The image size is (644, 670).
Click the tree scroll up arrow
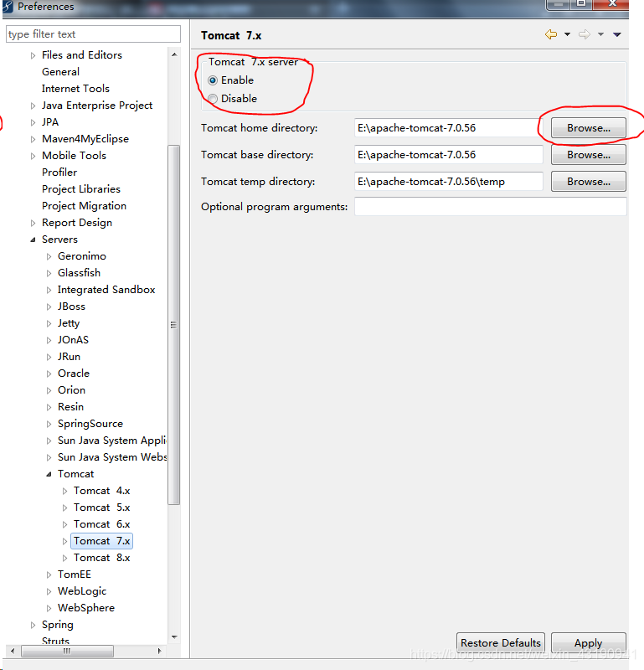point(174,54)
